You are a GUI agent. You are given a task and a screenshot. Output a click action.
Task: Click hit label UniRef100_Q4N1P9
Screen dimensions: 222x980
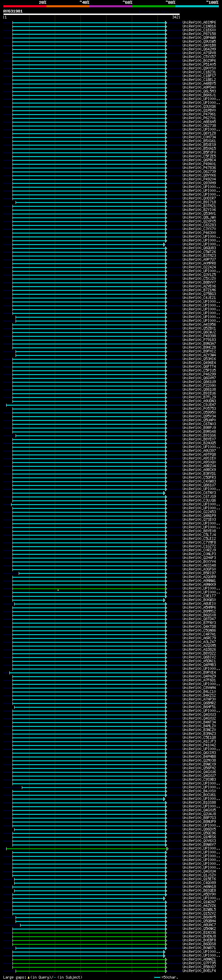(199, 516)
